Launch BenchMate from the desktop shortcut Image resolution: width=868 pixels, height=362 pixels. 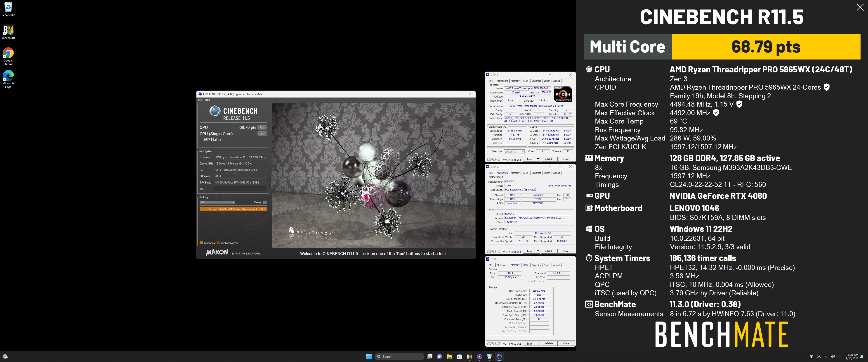(8, 32)
